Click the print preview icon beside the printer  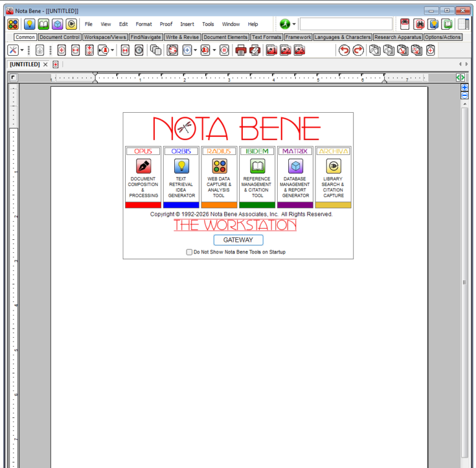255,50
